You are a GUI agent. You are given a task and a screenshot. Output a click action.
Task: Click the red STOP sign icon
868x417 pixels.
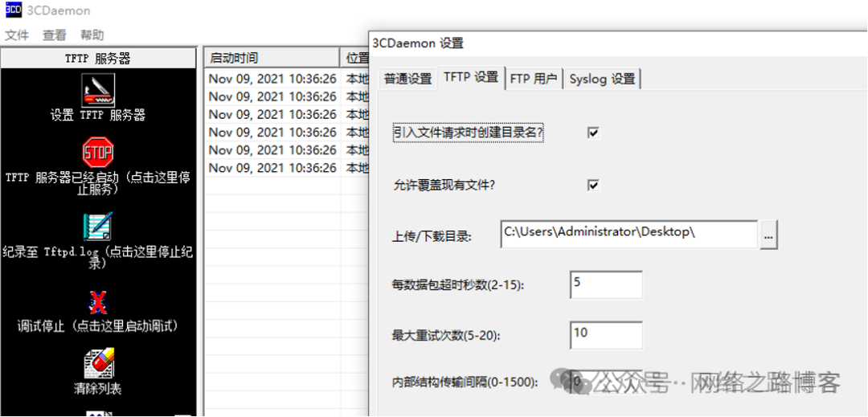(98, 152)
